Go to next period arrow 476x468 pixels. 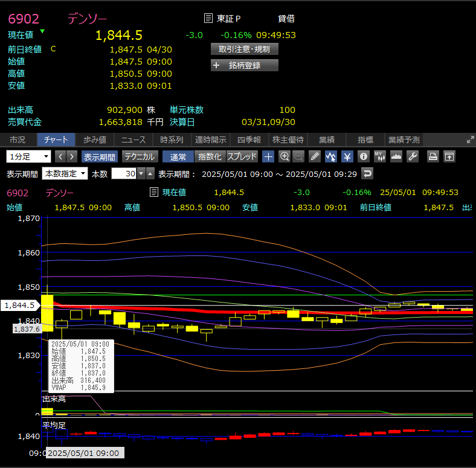[72, 156]
